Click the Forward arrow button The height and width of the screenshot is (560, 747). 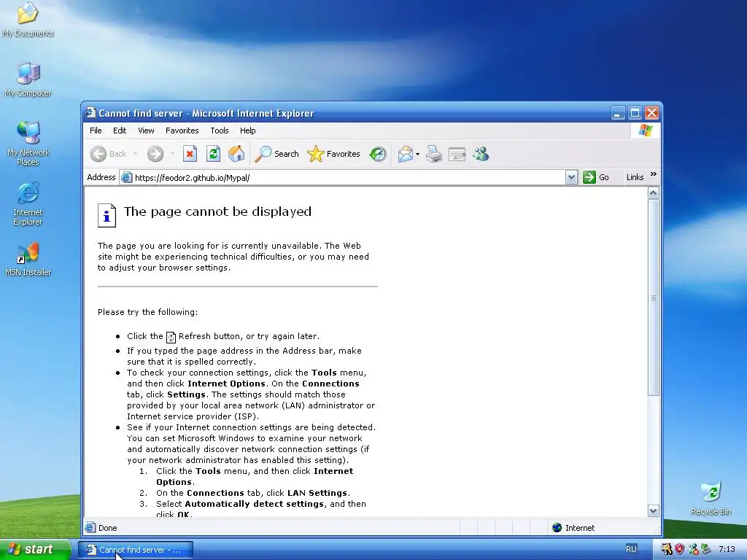click(155, 154)
